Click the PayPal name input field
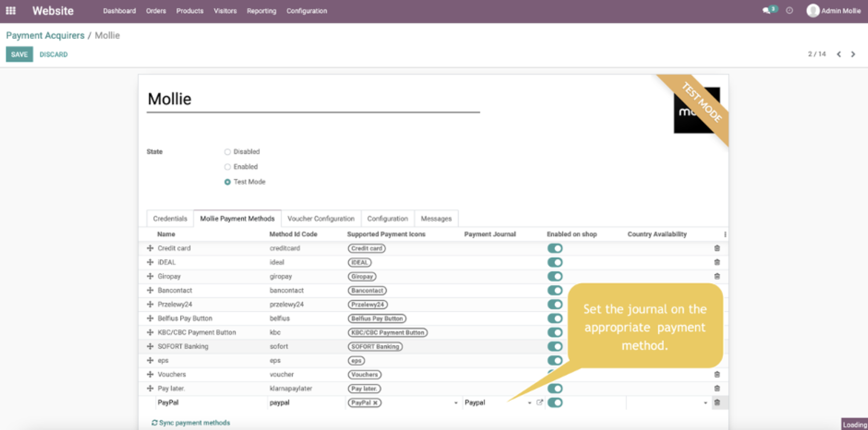Screen dimensions: 868x430 click(211, 403)
